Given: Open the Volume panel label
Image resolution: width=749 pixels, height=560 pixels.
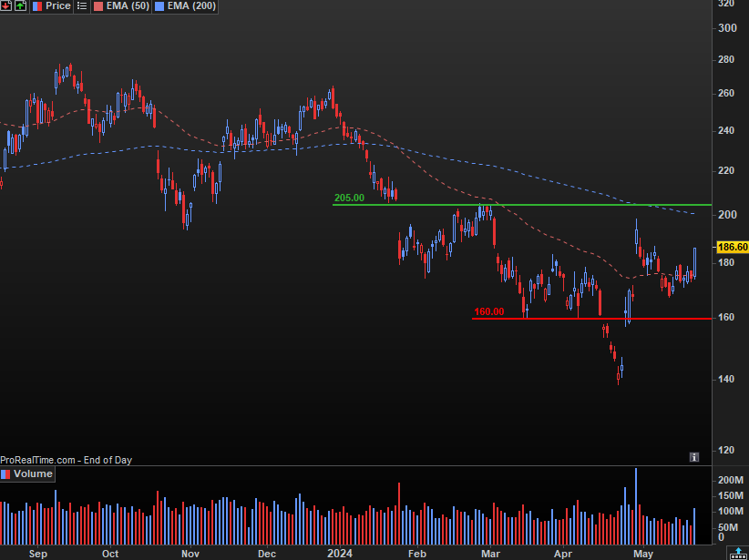Looking at the screenshot, I should [33, 473].
